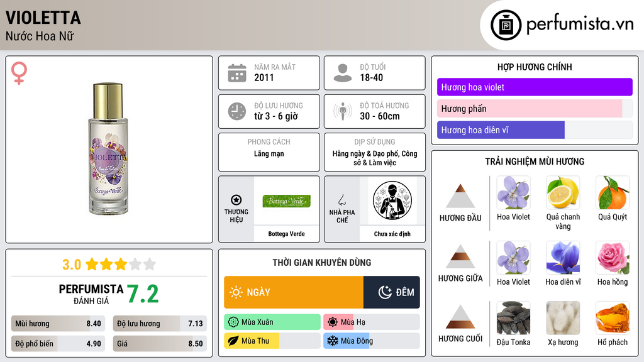Click the five-star rating row

(x=121, y=264)
